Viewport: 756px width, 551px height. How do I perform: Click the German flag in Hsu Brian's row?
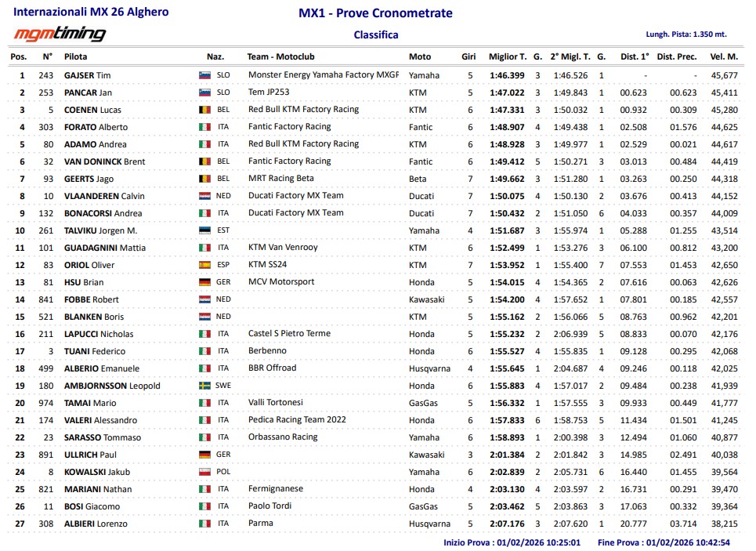click(204, 282)
